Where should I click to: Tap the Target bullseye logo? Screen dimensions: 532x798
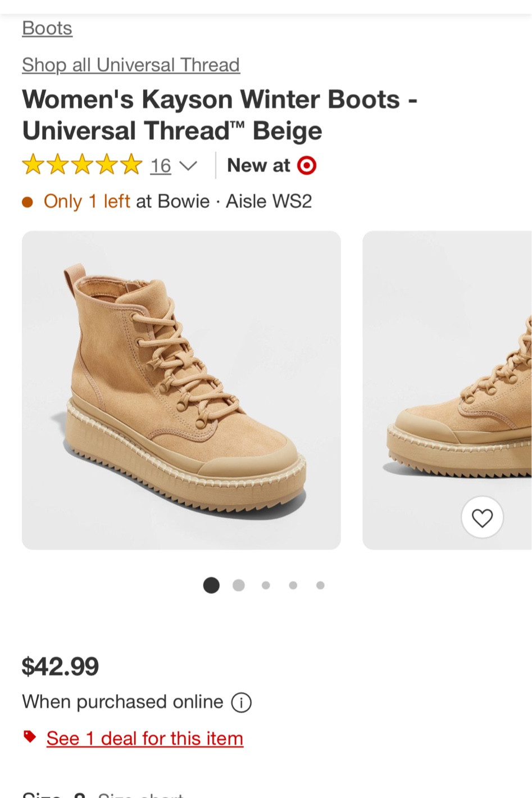(x=307, y=166)
